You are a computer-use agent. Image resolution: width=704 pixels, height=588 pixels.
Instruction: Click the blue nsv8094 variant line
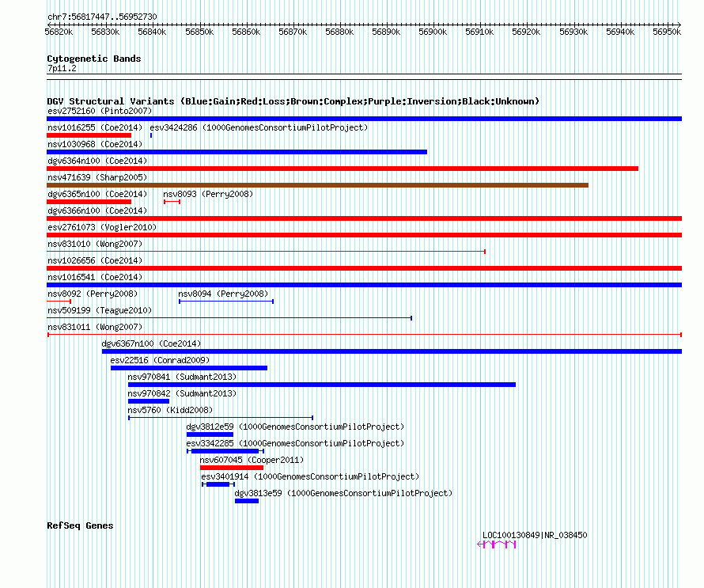coord(226,302)
